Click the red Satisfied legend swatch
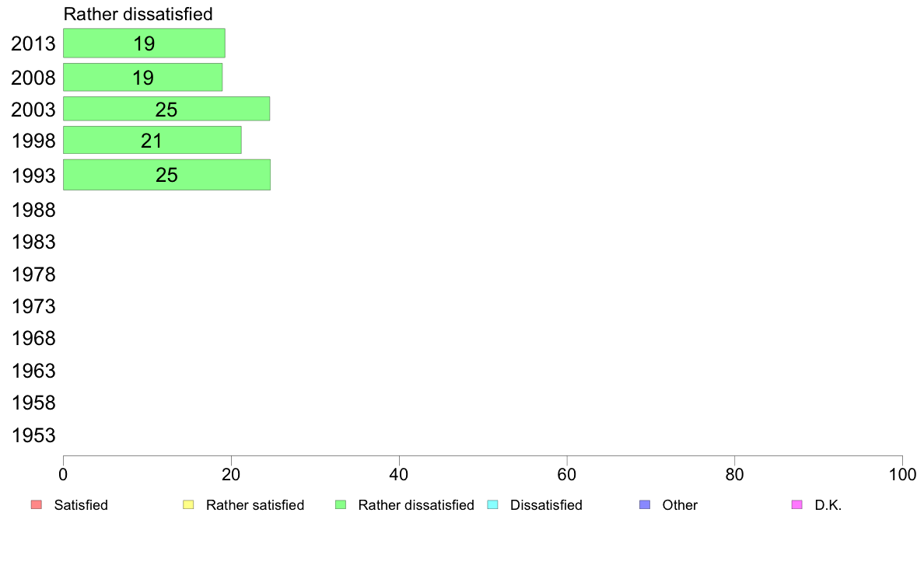Image resolution: width=924 pixels, height=572 pixels. pos(37,505)
